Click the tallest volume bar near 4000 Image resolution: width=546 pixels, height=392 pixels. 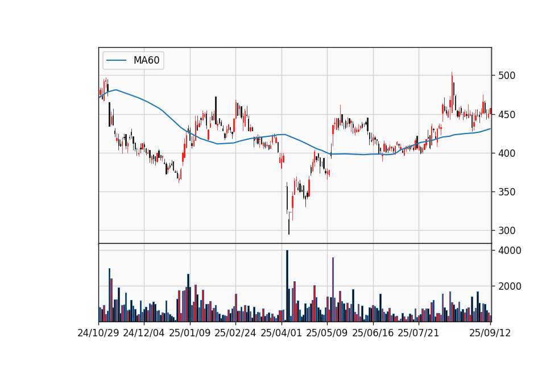click(287, 286)
